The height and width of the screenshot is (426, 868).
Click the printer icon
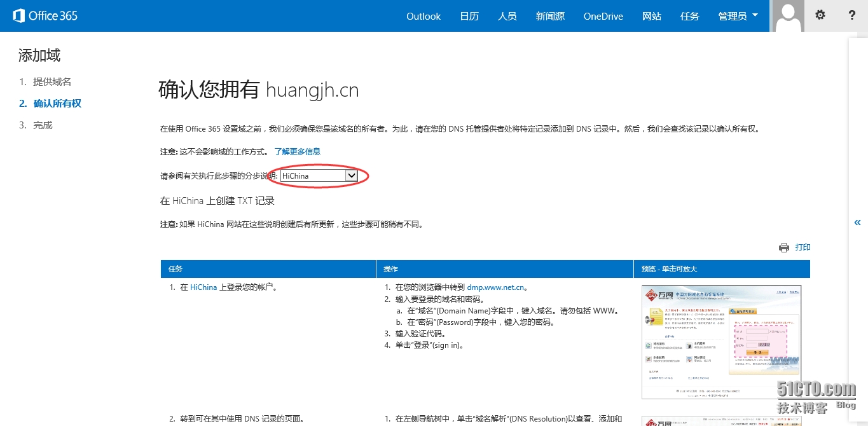point(784,247)
